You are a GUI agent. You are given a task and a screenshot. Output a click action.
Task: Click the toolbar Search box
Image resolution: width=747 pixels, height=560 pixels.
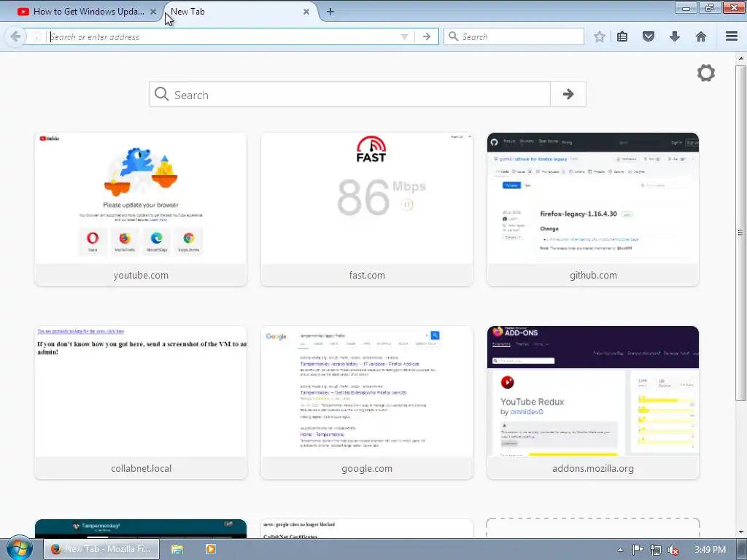pos(514,36)
